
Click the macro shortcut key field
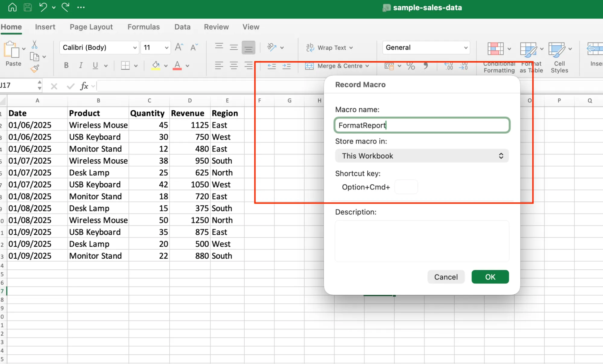pos(406,187)
